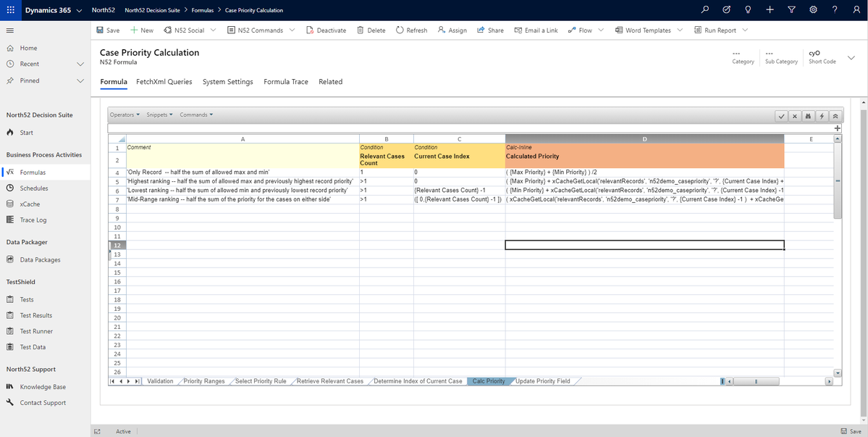Click the Share command
Screen dimensions: 868x437
pos(490,30)
